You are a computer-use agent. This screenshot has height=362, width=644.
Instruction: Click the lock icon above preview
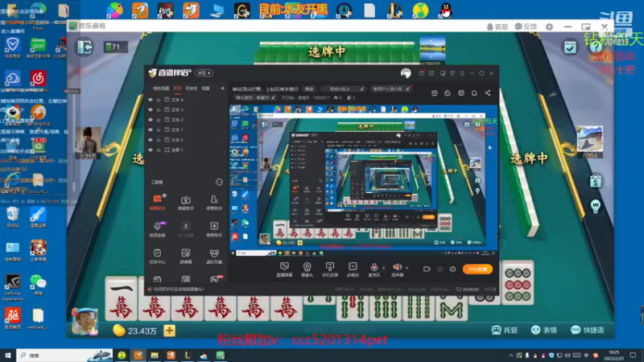click(448, 93)
